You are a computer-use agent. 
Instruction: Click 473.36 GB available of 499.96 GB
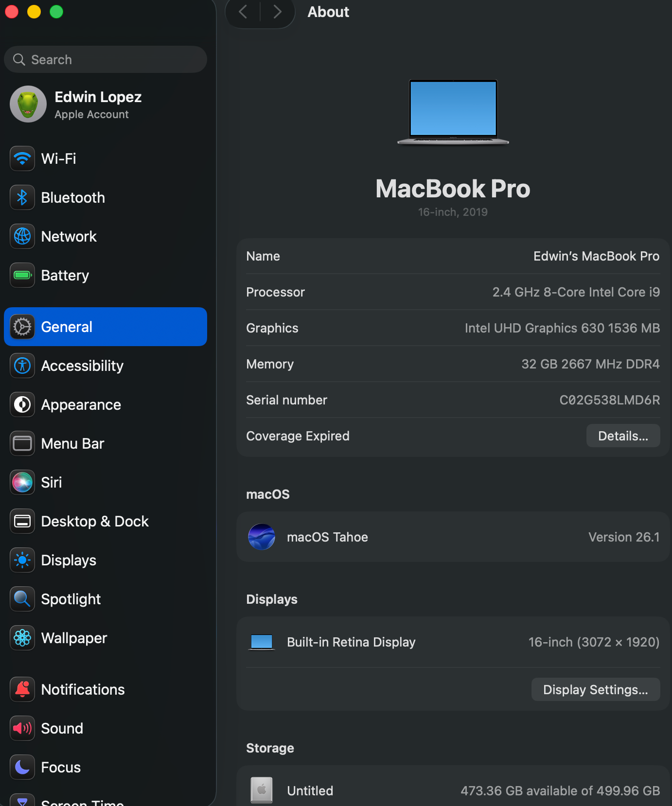click(x=560, y=791)
